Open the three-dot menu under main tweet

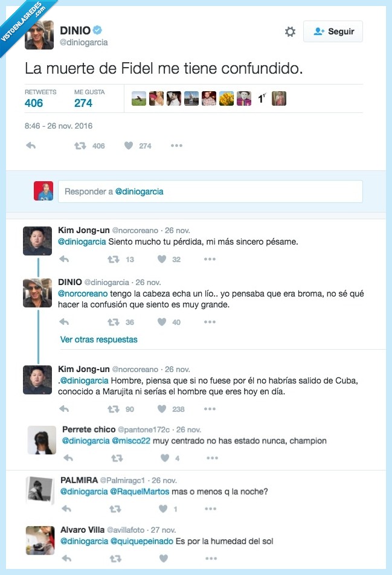click(x=176, y=146)
